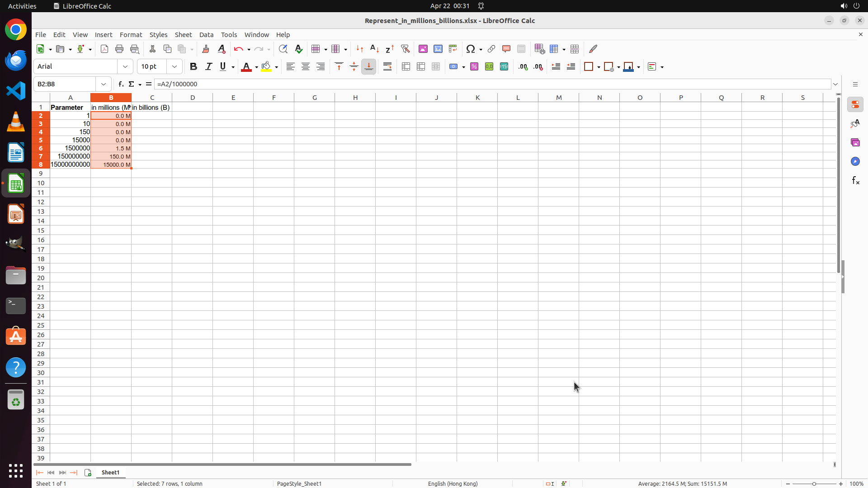Screen dimensions: 868x488
Task: Open the Format menu
Action: [131, 35]
